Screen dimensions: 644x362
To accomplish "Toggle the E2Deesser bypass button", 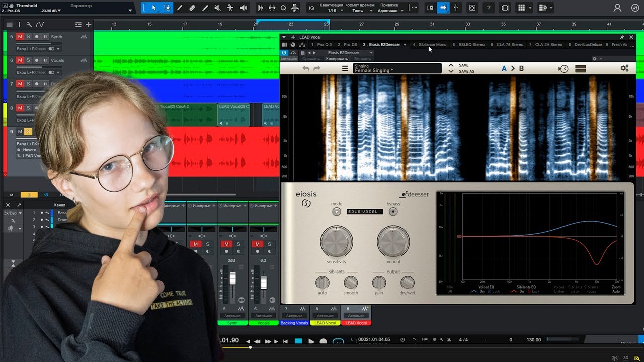I will [393, 212].
